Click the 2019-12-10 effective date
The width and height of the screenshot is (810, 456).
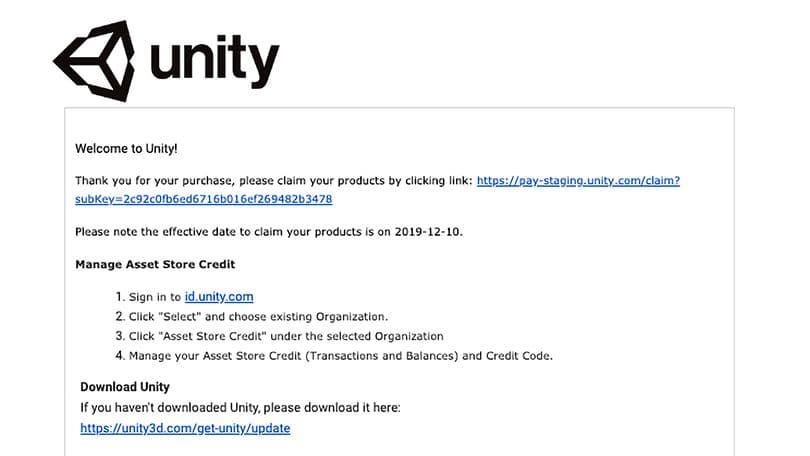[430, 232]
